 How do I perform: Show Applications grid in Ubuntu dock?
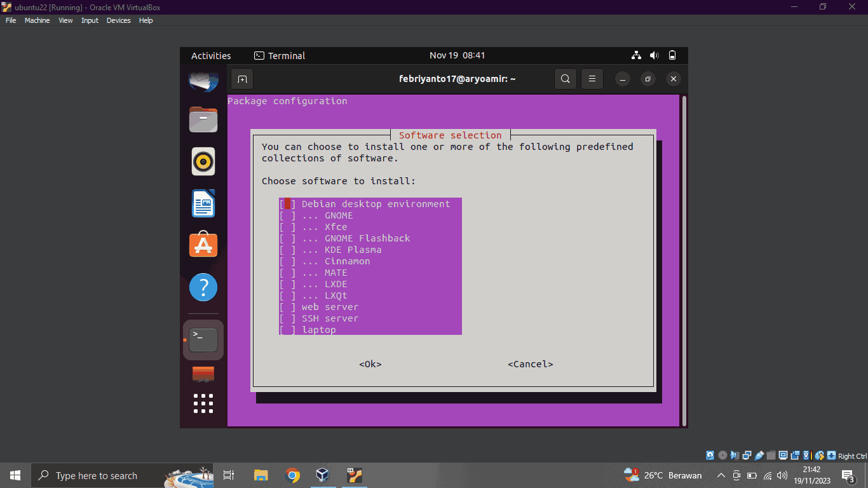(x=203, y=403)
